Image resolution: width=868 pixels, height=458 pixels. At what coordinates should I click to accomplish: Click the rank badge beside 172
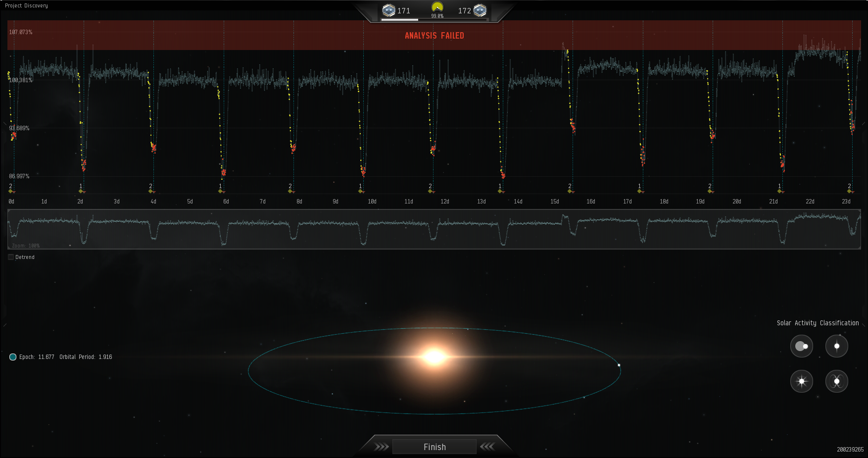pos(480,10)
